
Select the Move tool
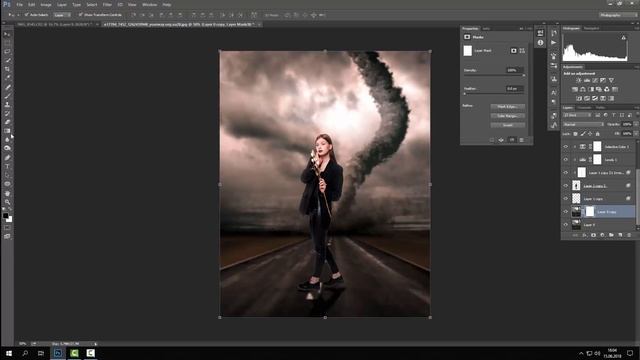coord(7,34)
